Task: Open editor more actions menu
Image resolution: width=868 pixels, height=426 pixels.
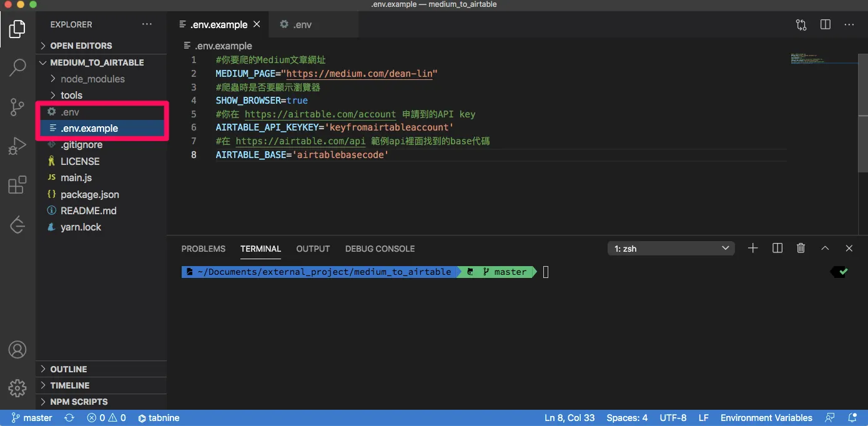Action: pyautogui.click(x=849, y=25)
